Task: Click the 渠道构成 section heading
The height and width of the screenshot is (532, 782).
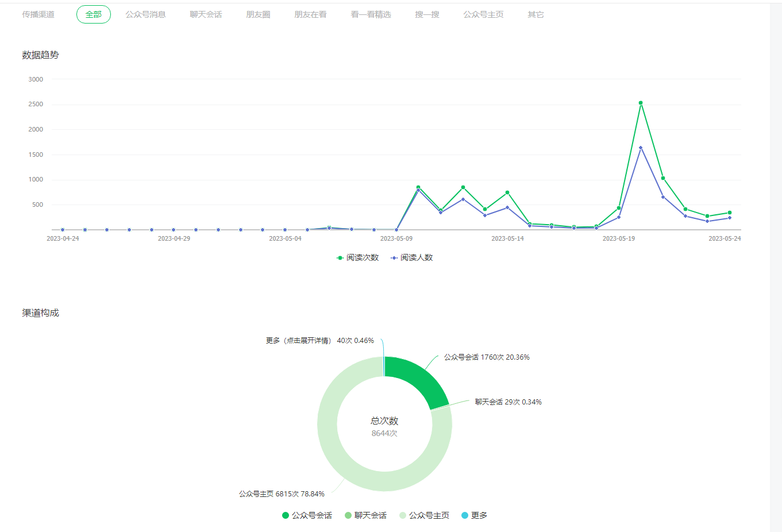Action: [40, 313]
